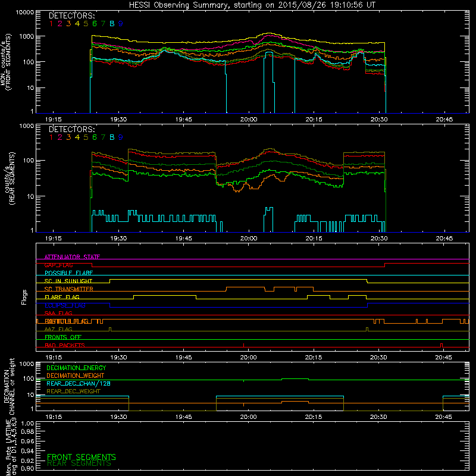The height and width of the screenshot is (476, 476).
Task: Click the ATTENUATOR_STATE flag label
Action: 72,257
